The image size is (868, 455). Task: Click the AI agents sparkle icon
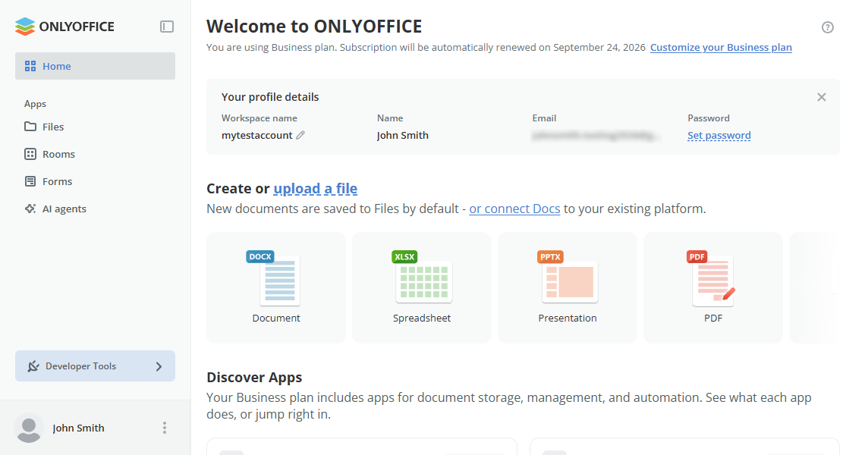pyautogui.click(x=30, y=209)
